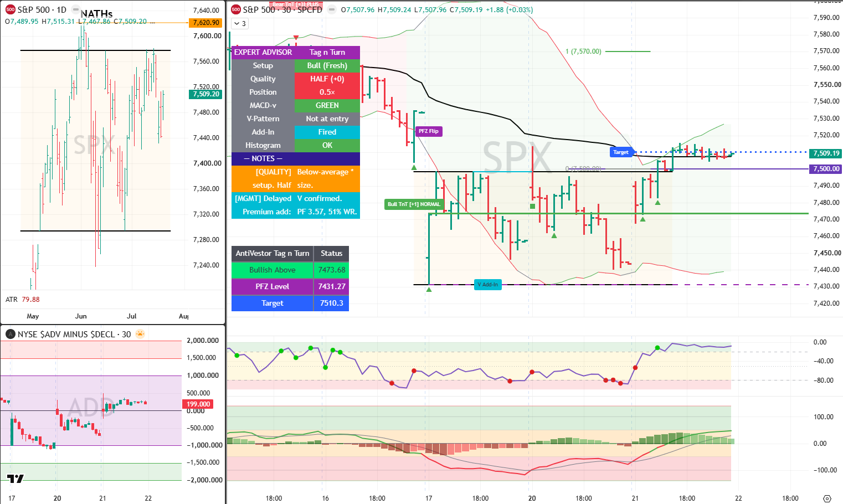
Task: Click the 7510.3 target value cell
Action: 331,303
